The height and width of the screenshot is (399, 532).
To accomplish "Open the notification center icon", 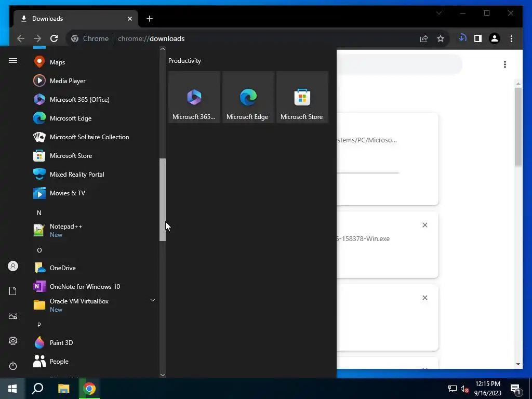I will click(x=515, y=389).
